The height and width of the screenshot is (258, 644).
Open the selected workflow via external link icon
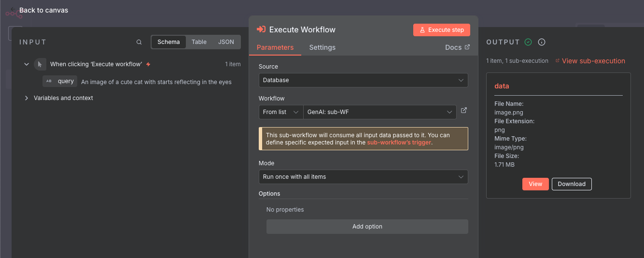pyautogui.click(x=464, y=111)
